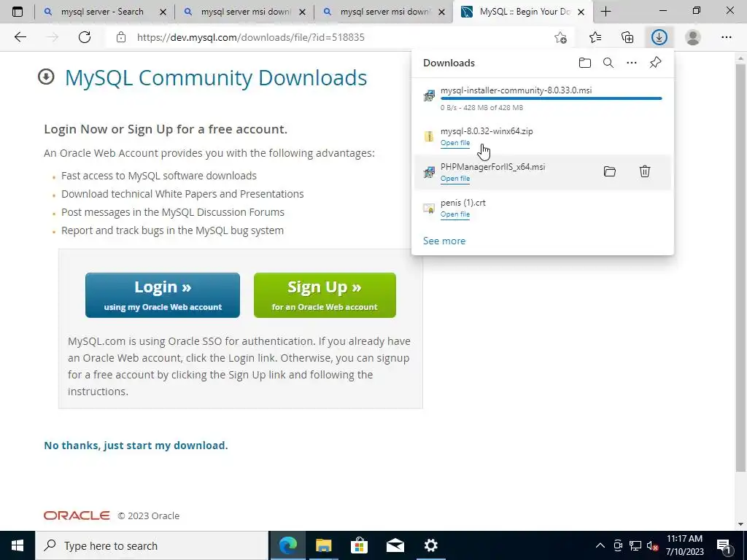Delete PHPManagerForIIS_x64.msi from downloads list
747x560 pixels.
645,171
